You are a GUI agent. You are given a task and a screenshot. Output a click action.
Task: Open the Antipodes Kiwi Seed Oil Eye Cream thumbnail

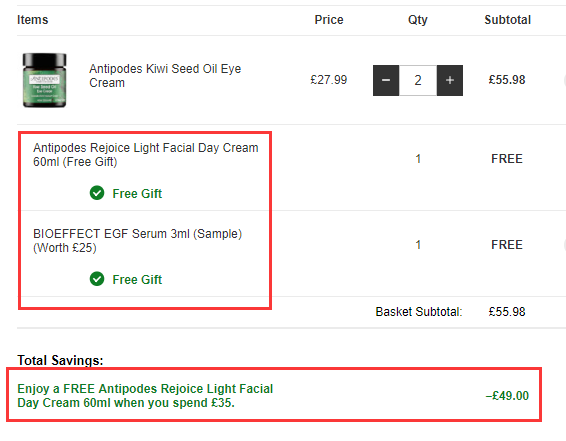(x=44, y=80)
